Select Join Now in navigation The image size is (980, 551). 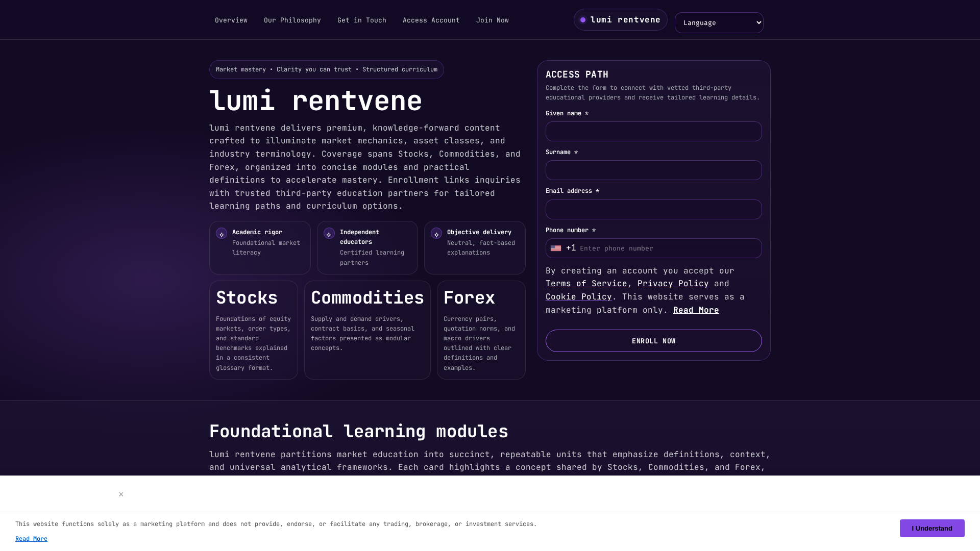pyautogui.click(x=493, y=20)
